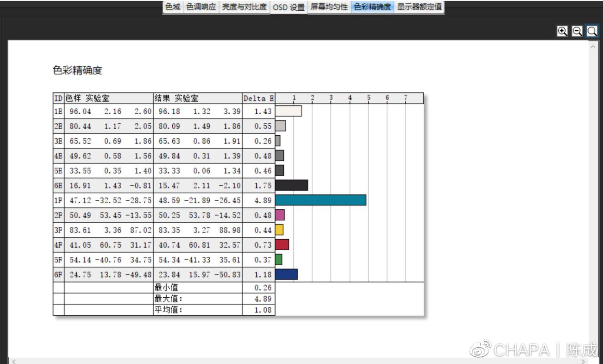Click Delta E value 4.89 in row 1F
The width and height of the screenshot is (603, 364).
263,201
